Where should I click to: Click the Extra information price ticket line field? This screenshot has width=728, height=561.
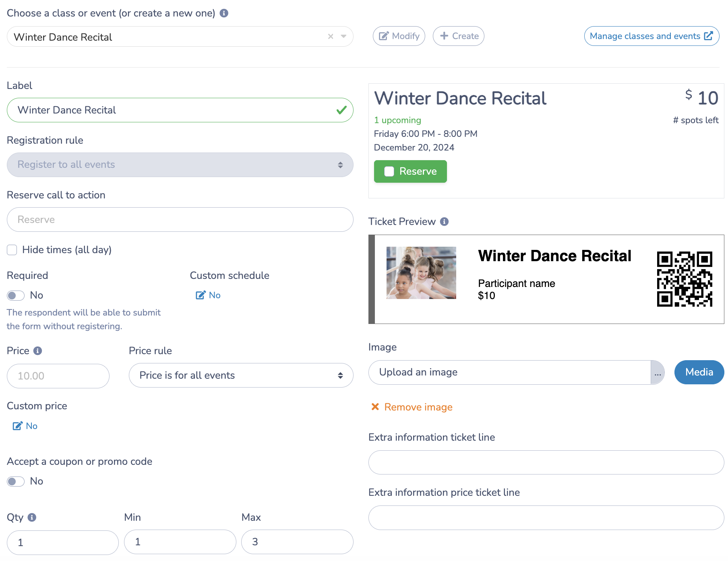tap(546, 518)
